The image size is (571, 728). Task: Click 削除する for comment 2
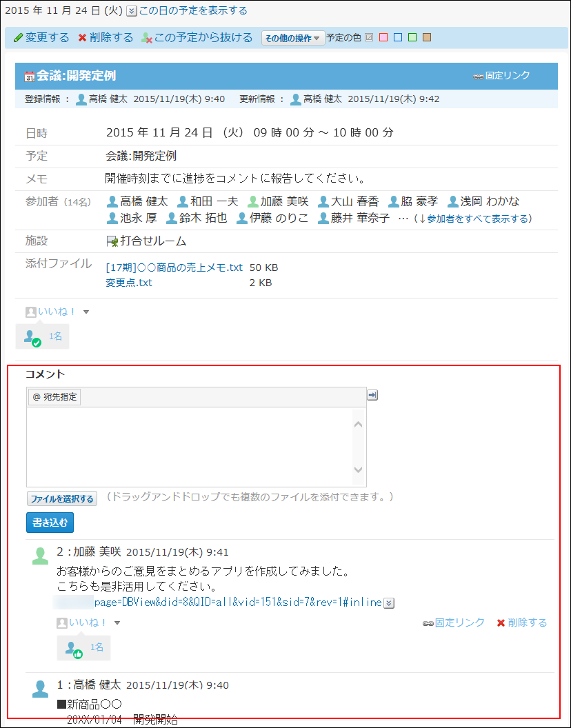click(x=522, y=623)
